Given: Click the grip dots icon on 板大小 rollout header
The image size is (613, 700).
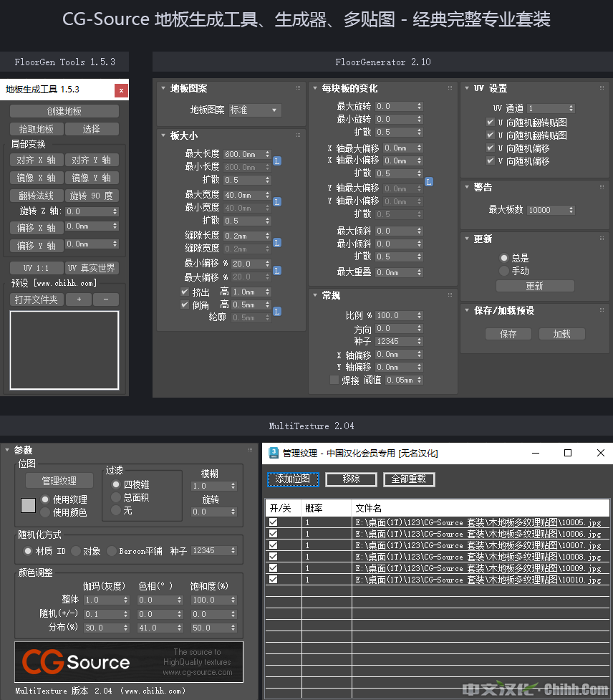Looking at the screenshot, I should pos(296,133).
